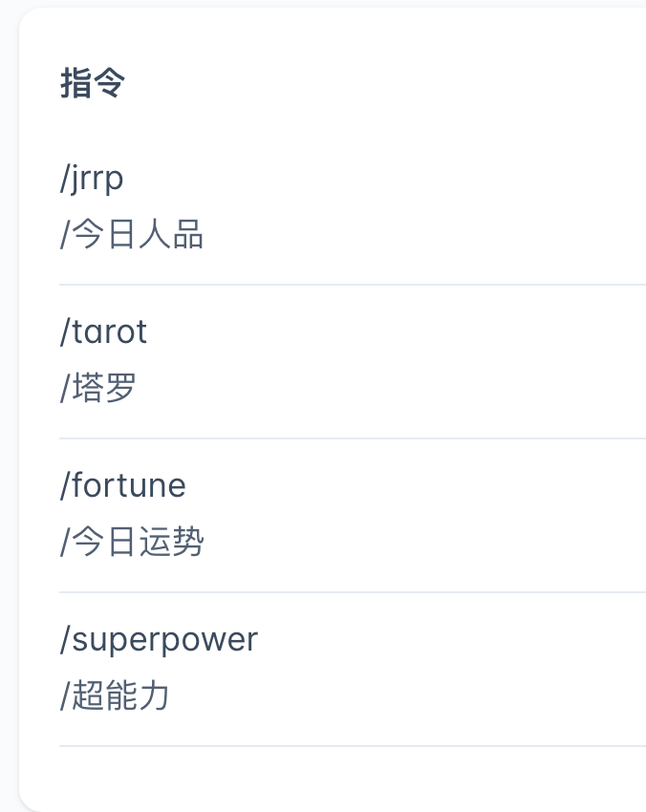Click the /今日人品 command alias
The width and height of the screenshot is (646, 812).
132,235
